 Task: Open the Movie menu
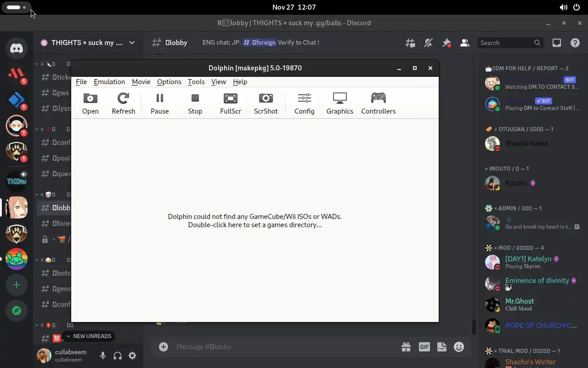click(141, 81)
